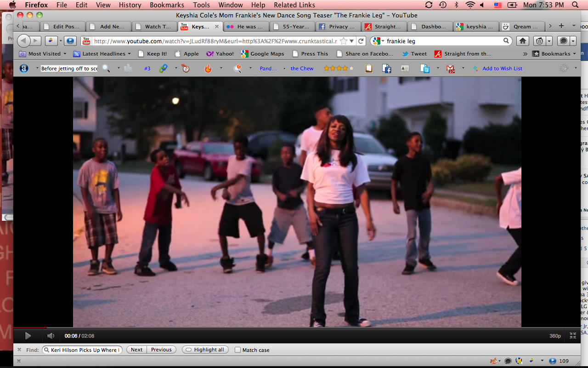Change the 360p video quality setting
Image resolution: width=588 pixels, height=368 pixels.
click(x=555, y=336)
